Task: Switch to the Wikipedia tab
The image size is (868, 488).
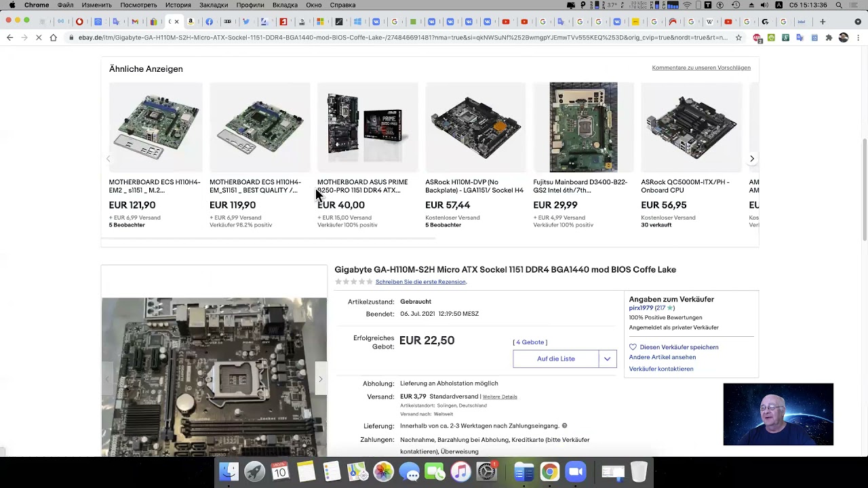Action: pyautogui.click(x=709, y=22)
